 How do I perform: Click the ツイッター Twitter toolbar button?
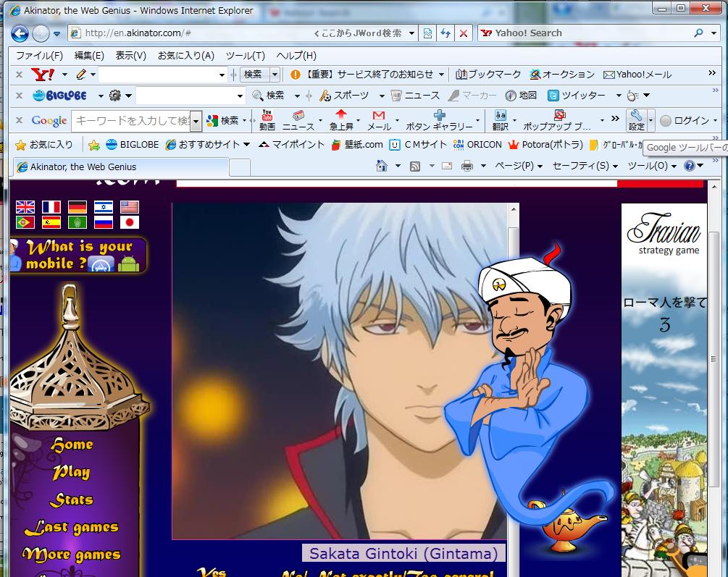[577, 96]
